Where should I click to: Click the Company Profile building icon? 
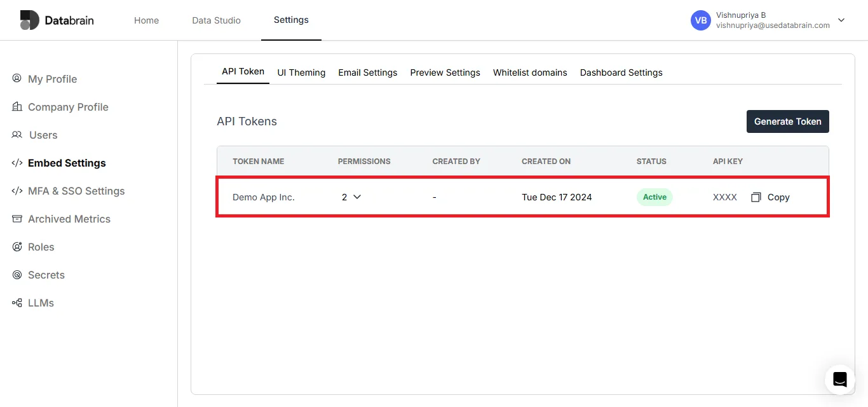coord(17,106)
